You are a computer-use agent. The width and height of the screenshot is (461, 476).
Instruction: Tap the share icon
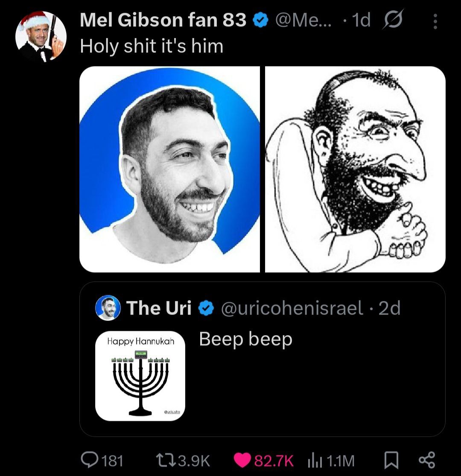(x=426, y=460)
